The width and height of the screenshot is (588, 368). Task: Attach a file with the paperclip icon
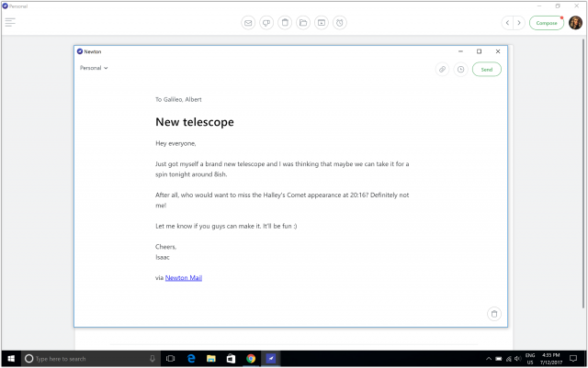tap(442, 69)
